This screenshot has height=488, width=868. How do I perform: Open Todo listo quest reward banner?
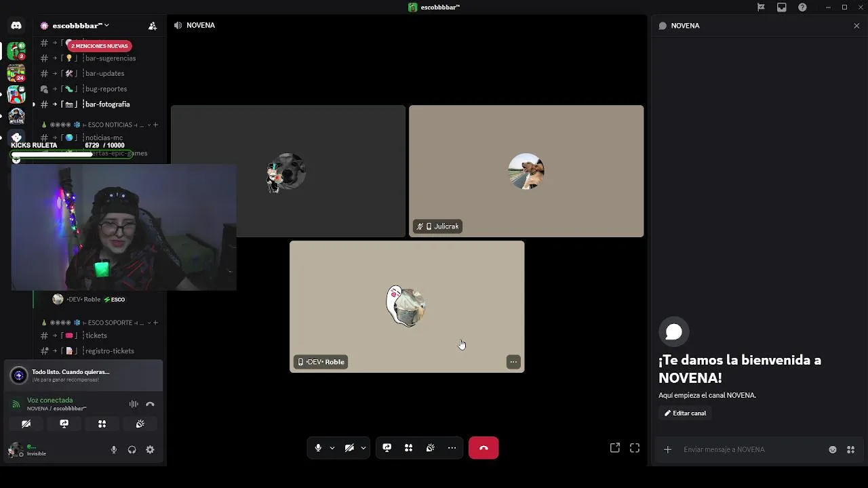click(x=83, y=375)
